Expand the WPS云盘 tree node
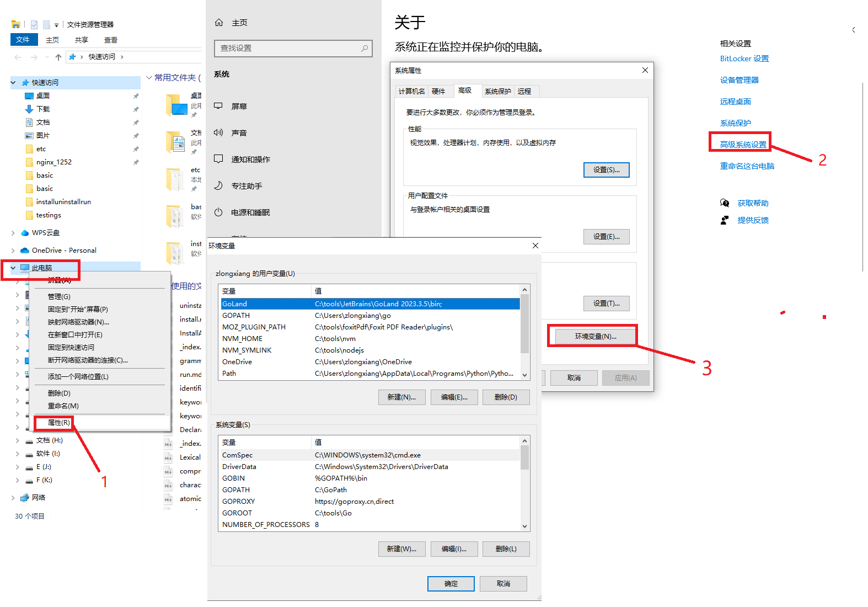Image resolution: width=868 pixels, height=607 pixels. 13,233
